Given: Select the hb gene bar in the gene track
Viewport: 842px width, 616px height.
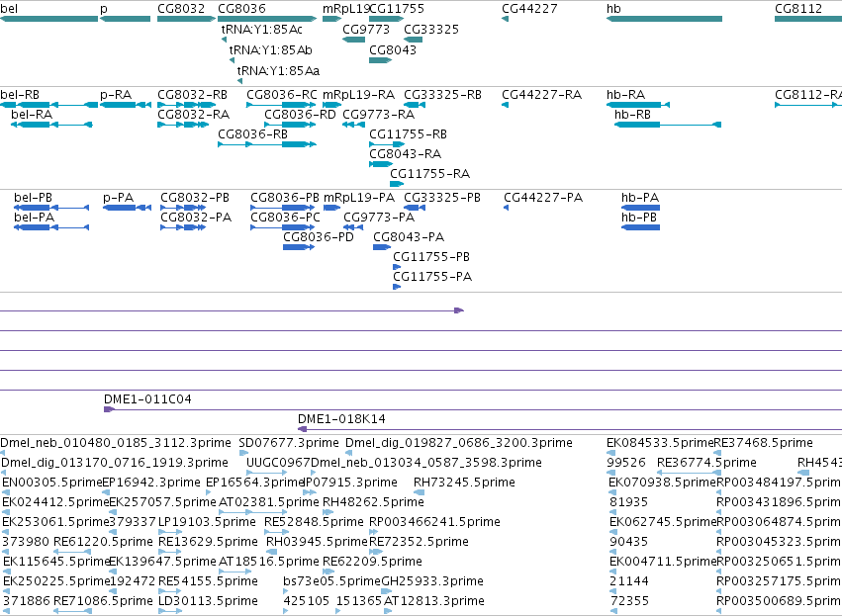Looking at the screenshot, I should [664, 19].
